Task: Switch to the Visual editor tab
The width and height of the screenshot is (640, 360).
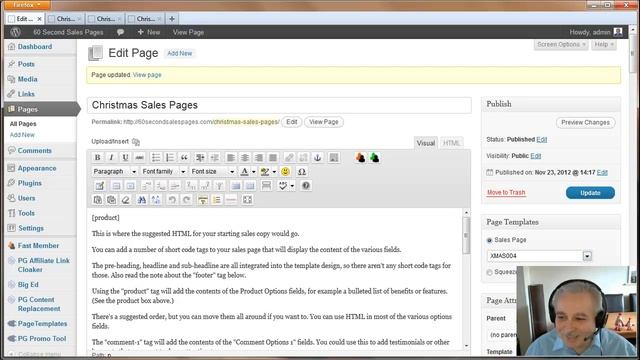Action: pos(425,143)
